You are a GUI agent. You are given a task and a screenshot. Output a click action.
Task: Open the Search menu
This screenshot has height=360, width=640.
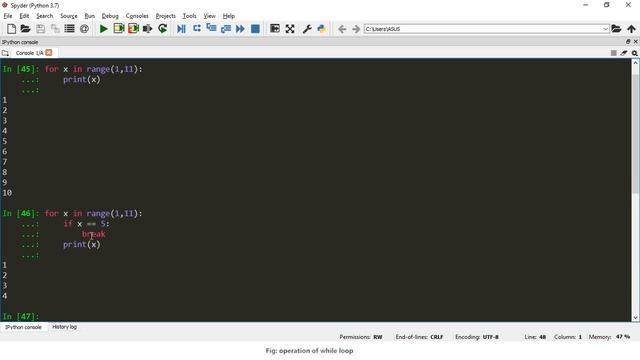[44, 16]
